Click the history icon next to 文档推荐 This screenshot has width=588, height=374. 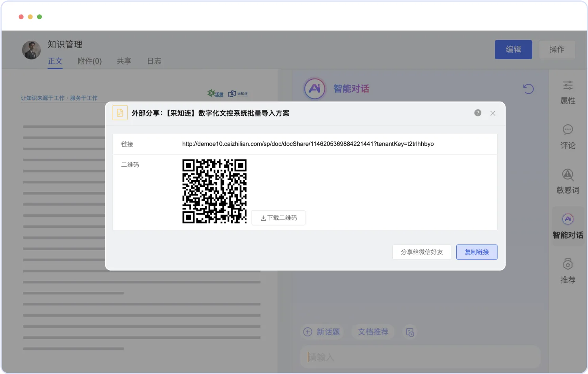coord(410,332)
